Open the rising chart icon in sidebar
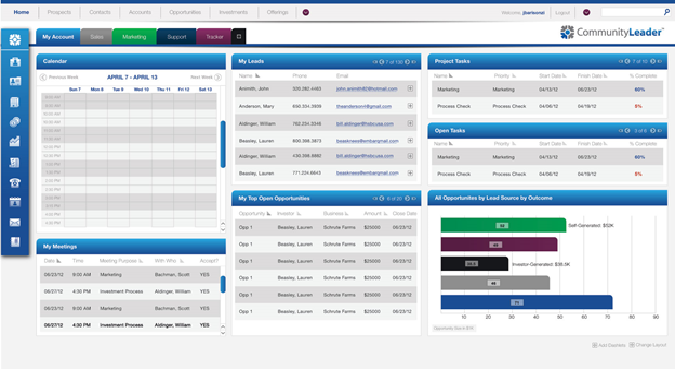Image resolution: width=676 pixels, height=371 pixels. click(15, 141)
